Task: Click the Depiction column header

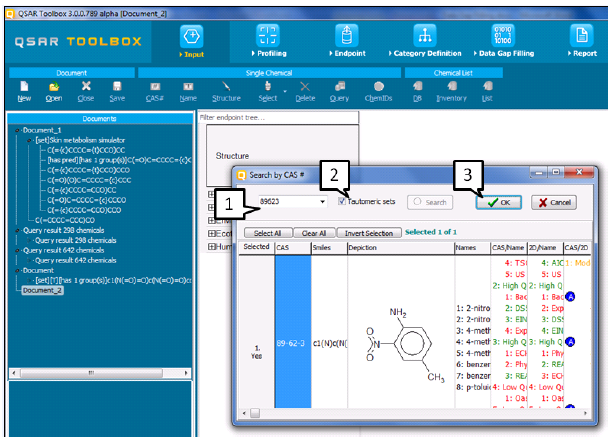Action: (401, 247)
